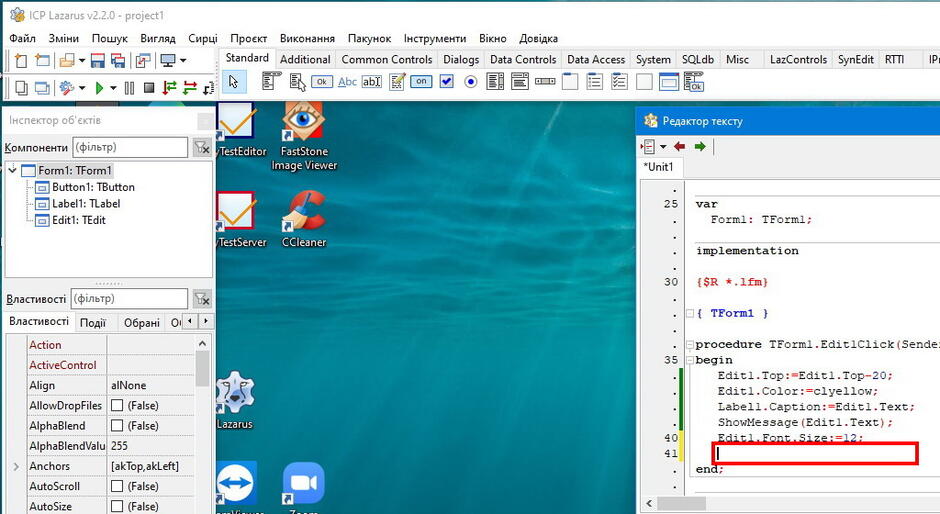Collapse the '{ TForm1 }' code fold
Screen dimensions: 940x514
[x=689, y=313]
